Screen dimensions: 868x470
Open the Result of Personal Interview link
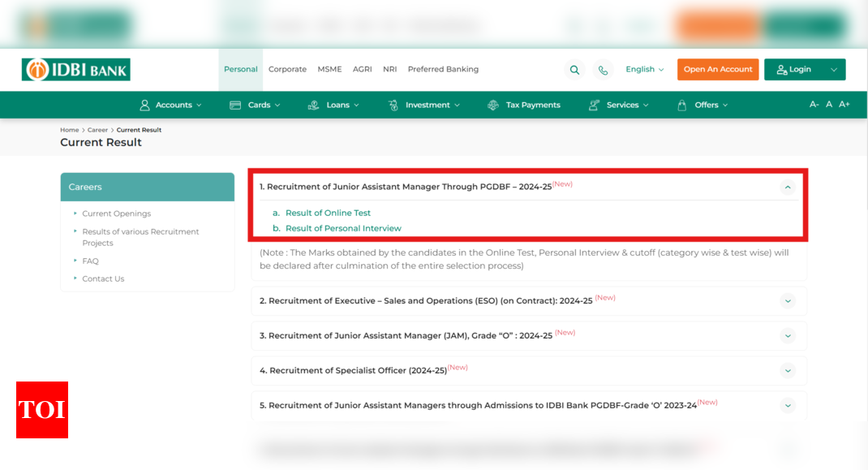343,228
